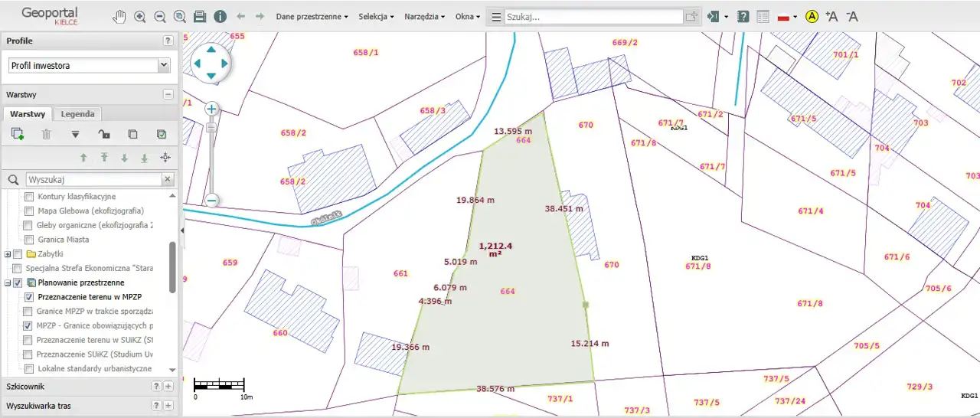Click the plus button on zoom slider
Image resolution: width=980 pixels, height=418 pixels.
(212, 109)
